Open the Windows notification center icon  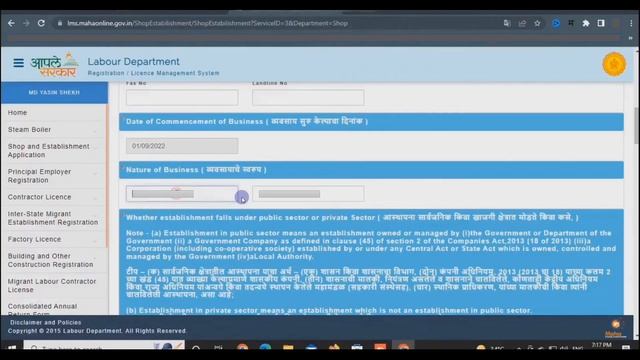point(626,347)
